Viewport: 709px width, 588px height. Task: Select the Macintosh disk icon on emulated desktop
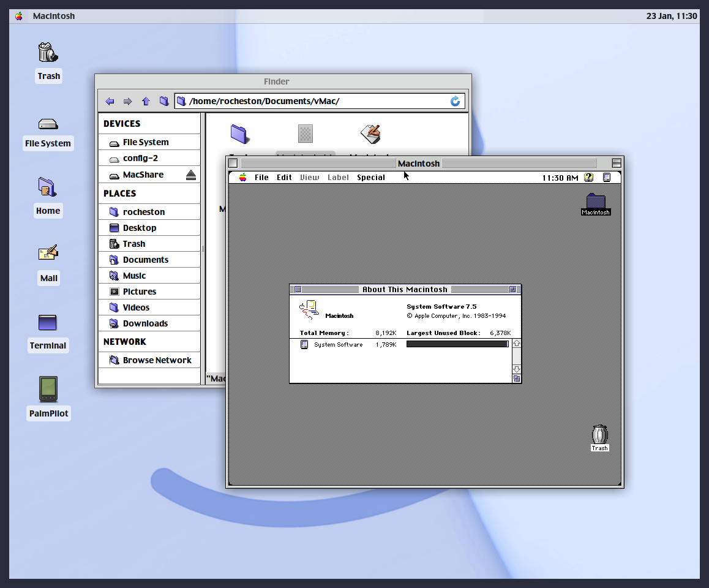tap(596, 204)
